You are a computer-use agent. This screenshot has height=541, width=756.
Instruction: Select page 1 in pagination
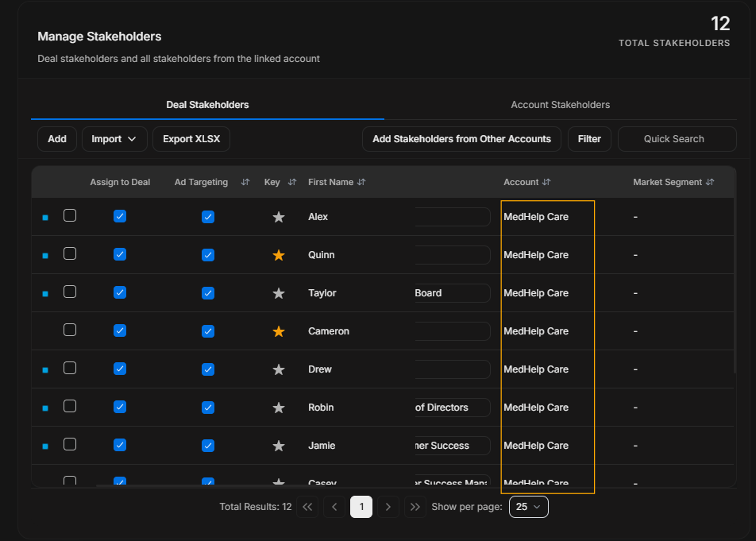361,507
